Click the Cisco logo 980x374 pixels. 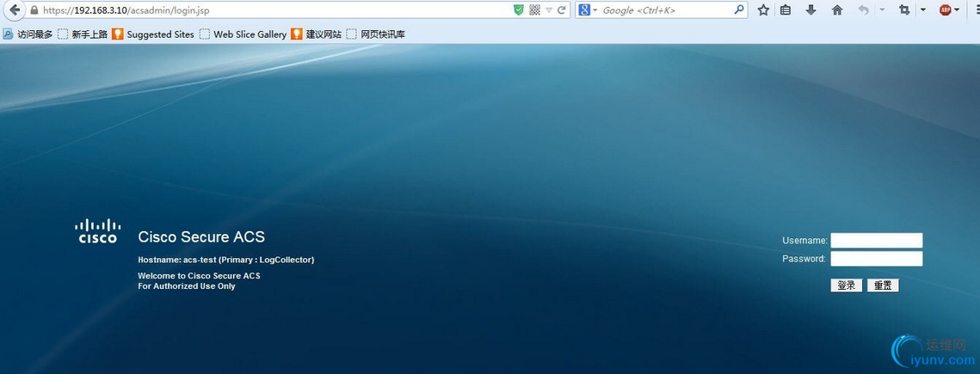point(98,230)
